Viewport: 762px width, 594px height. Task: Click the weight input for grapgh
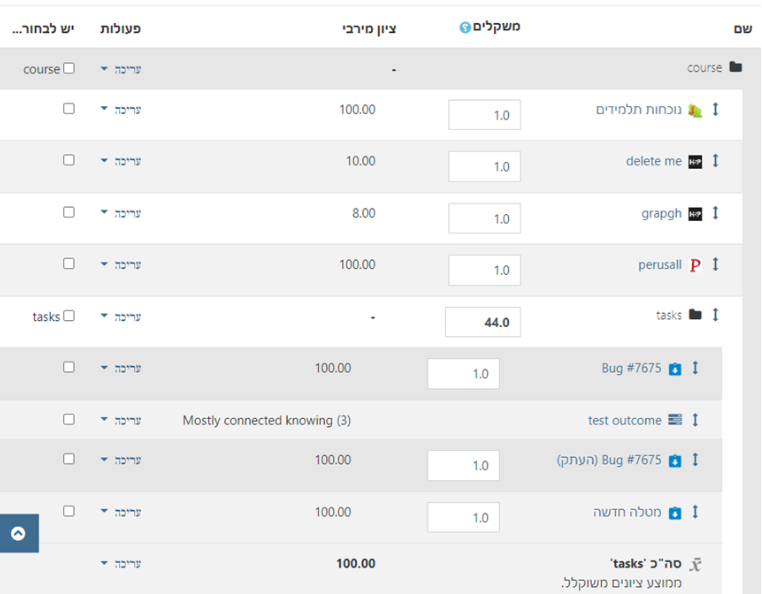(484, 219)
